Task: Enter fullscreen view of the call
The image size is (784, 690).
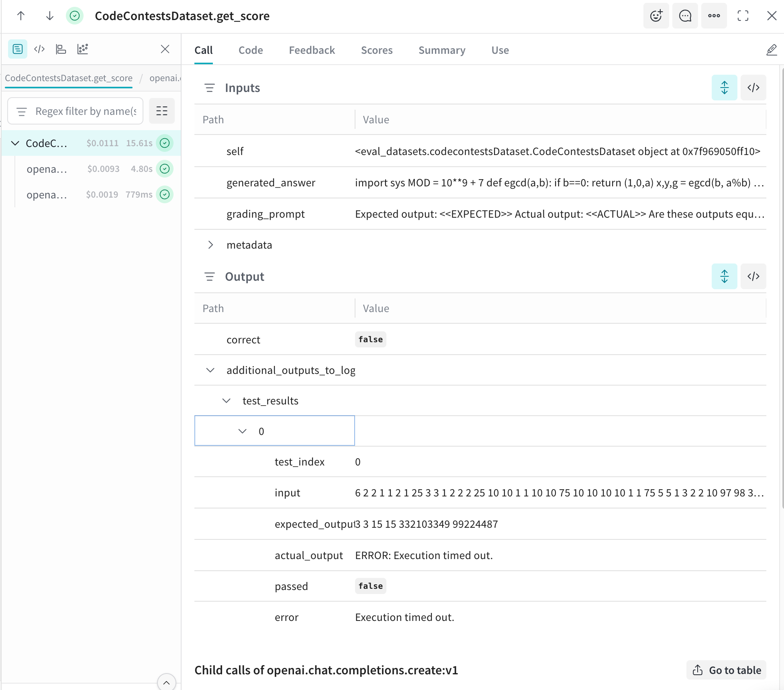Action: click(x=743, y=16)
